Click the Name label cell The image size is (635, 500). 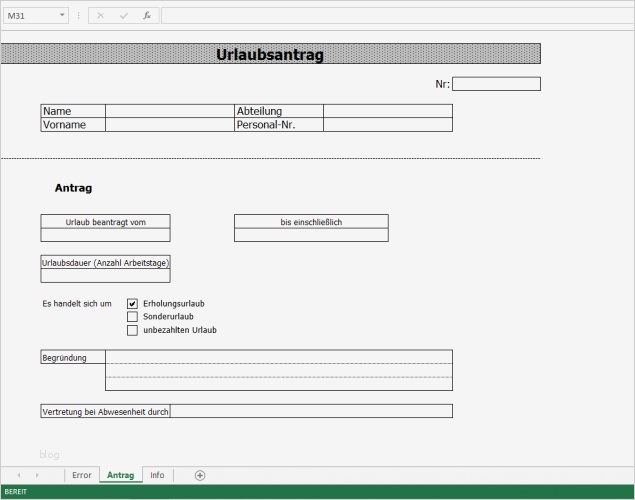click(x=73, y=111)
